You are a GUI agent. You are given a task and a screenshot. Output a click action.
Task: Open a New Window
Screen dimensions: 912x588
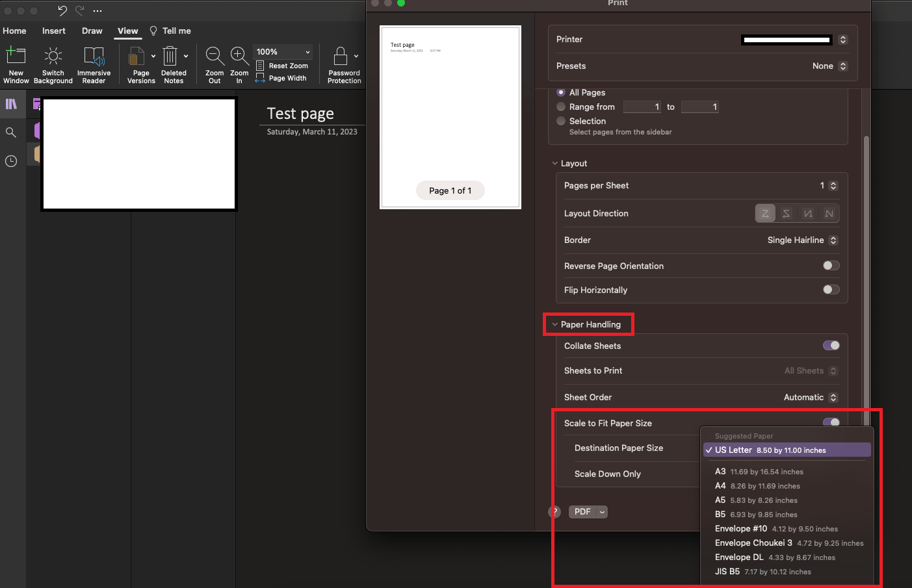[x=16, y=65]
